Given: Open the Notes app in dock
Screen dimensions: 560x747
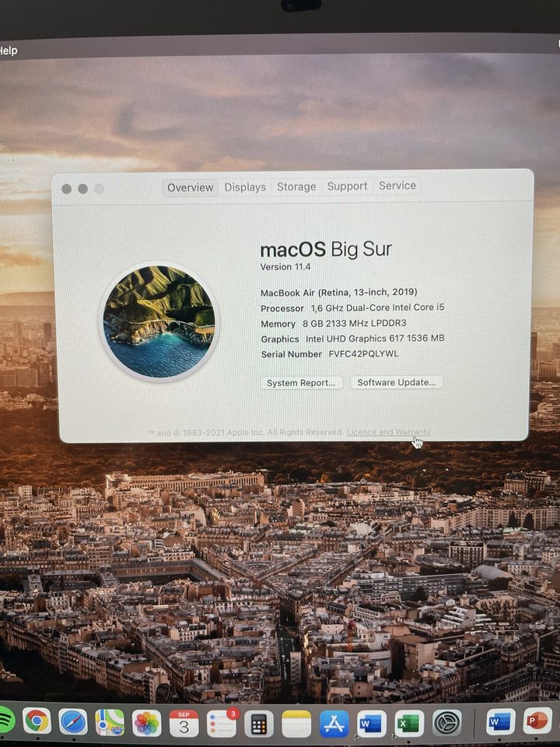Looking at the screenshot, I should pos(296,724).
